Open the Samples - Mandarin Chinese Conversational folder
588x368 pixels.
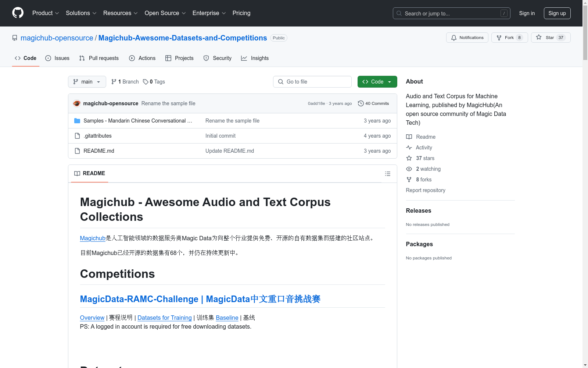[138, 121]
